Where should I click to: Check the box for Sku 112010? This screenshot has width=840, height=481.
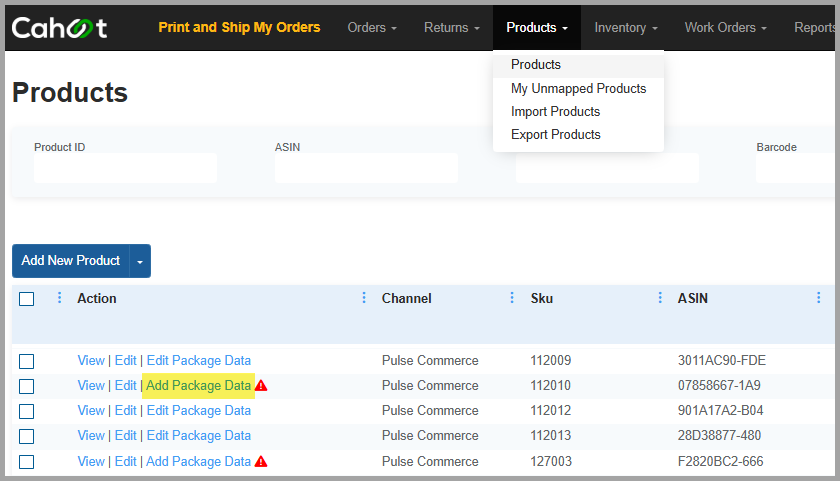pos(26,386)
